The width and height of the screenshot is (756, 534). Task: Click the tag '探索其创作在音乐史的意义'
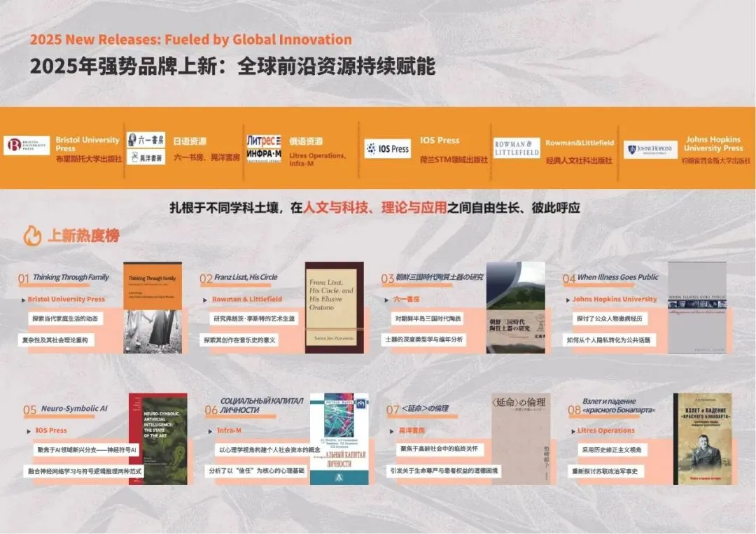[239, 340]
